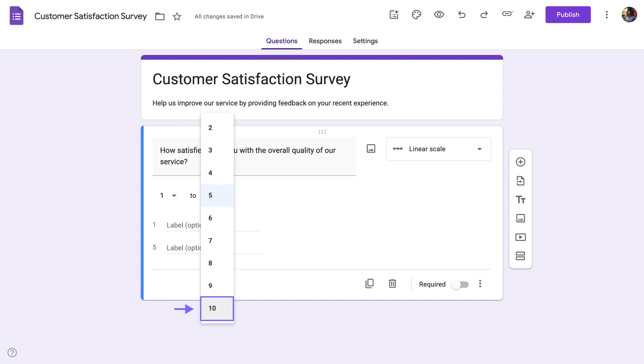Click the undo arrow icon
The height and width of the screenshot is (364, 644).
(x=462, y=15)
